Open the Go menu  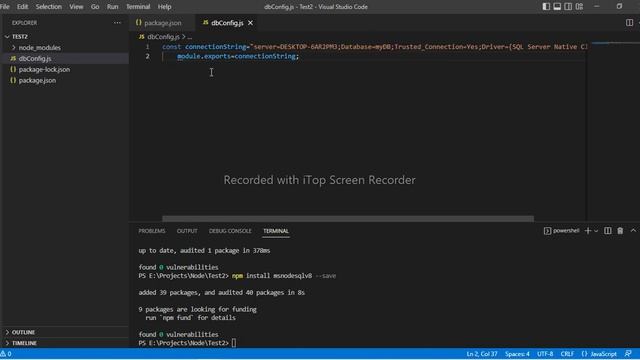click(x=95, y=7)
